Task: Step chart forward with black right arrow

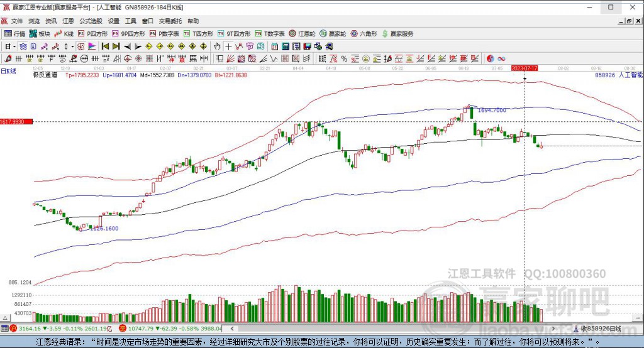Action: click(138, 46)
